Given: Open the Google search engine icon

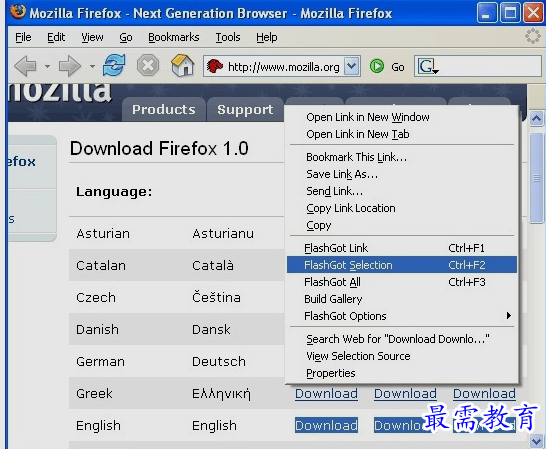Looking at the screenshot, I should tap(428, 66).
